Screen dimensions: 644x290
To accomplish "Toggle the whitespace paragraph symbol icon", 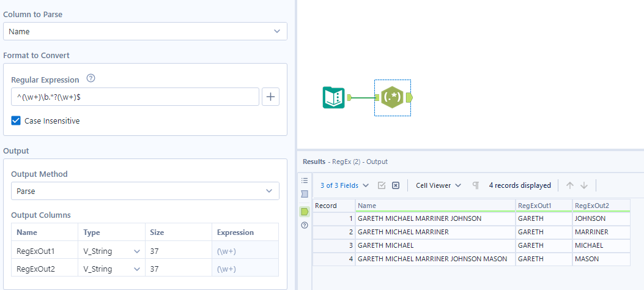I will 475,185.
